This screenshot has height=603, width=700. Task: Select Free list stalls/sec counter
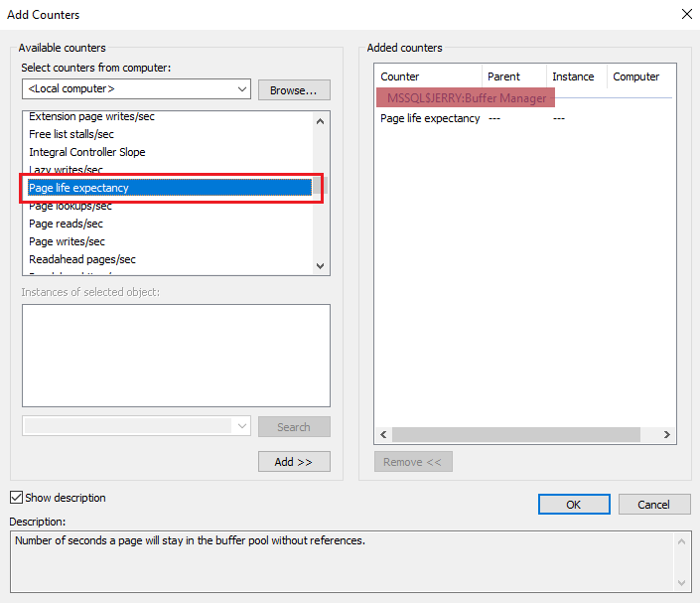tap(71, 134)
